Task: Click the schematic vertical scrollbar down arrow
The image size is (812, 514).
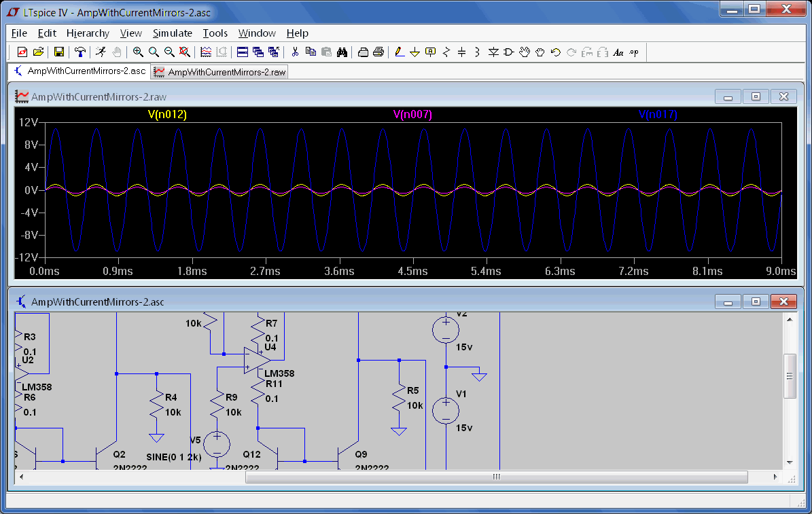Action: pos(789,462)
